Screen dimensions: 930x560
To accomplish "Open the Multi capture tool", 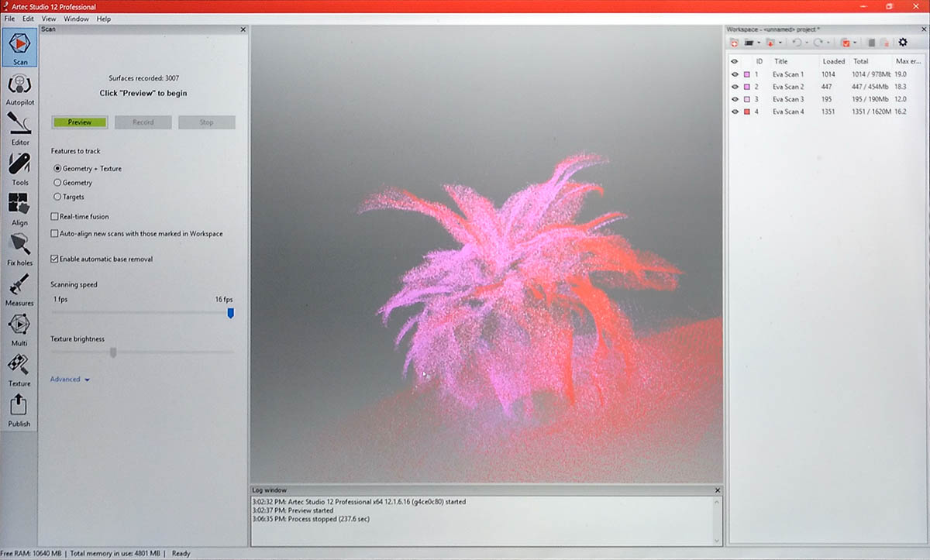I will coord(19,330).
